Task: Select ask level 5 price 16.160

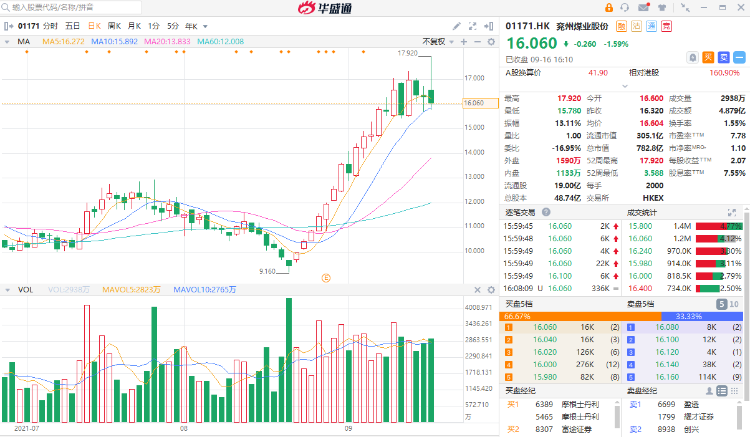Action: click(667, 377)
